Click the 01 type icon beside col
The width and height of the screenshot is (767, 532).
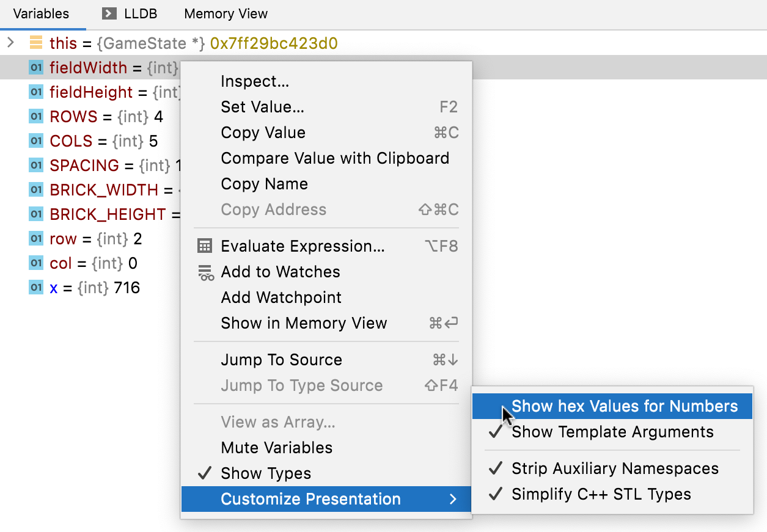36,263
